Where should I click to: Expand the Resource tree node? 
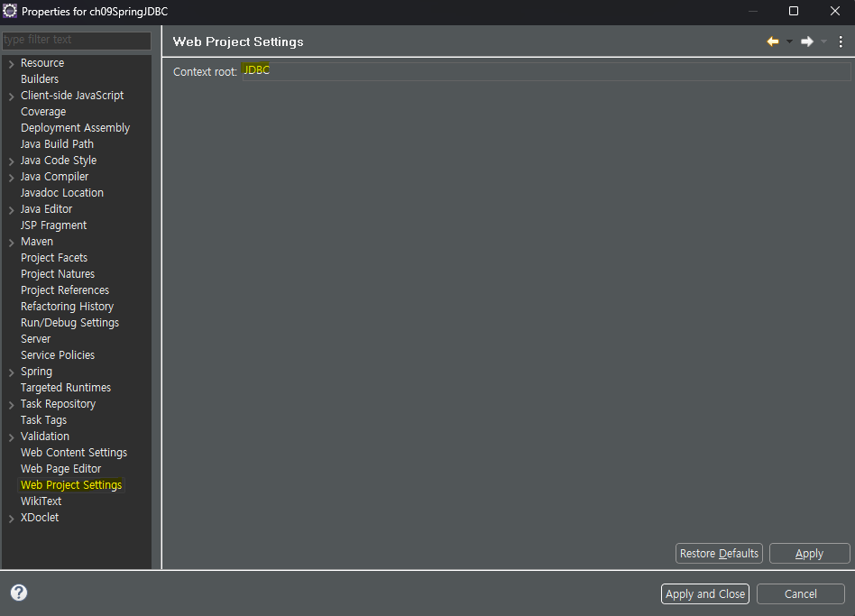(x=11, y=64)
